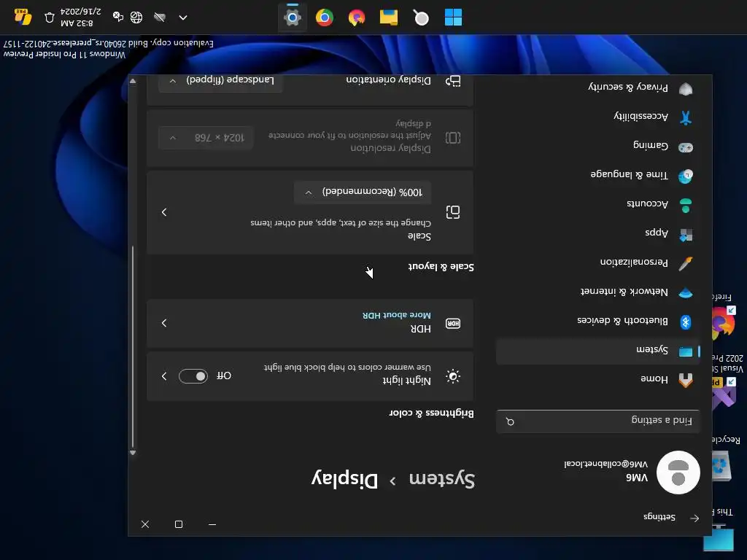This screenshot has width=747, height=560.
Task: Click the Scale & layout heading text
Action: [441, 267]
